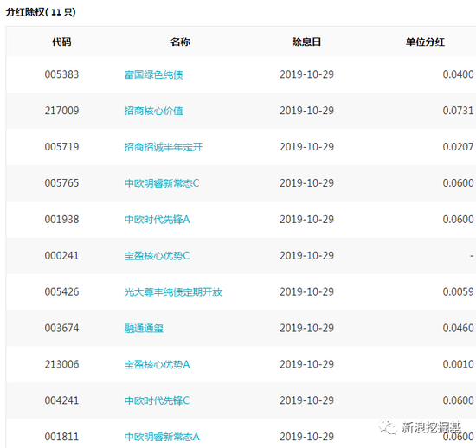This screenshot has height=448, width=476.
Task: Select fund code 005765
Action: pyautogui.click(x=61, y=183)
